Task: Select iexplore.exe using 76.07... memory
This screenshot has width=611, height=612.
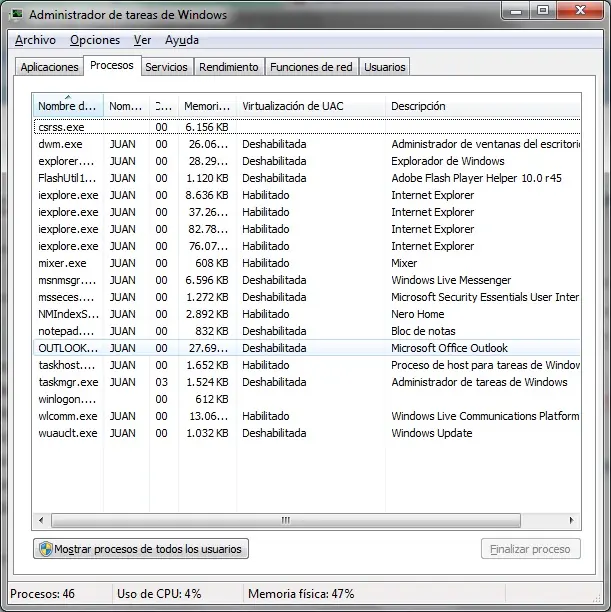Action: [307, 246]
